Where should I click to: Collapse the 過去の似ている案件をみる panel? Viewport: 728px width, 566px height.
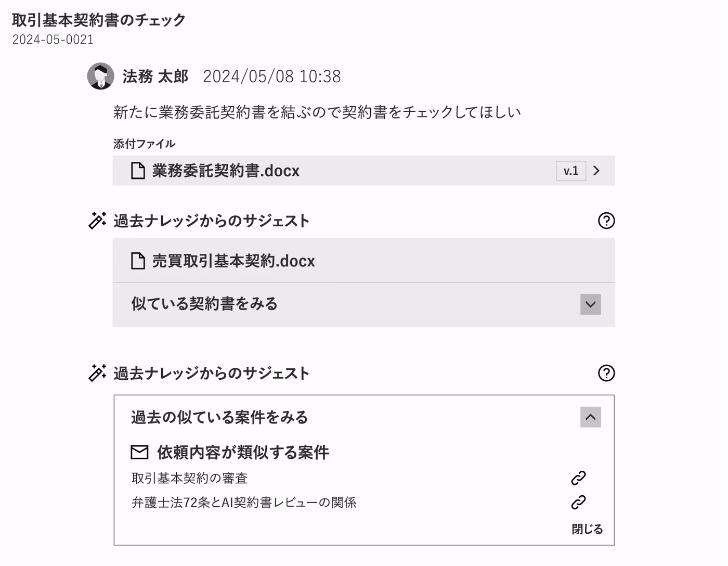point(590,417)
